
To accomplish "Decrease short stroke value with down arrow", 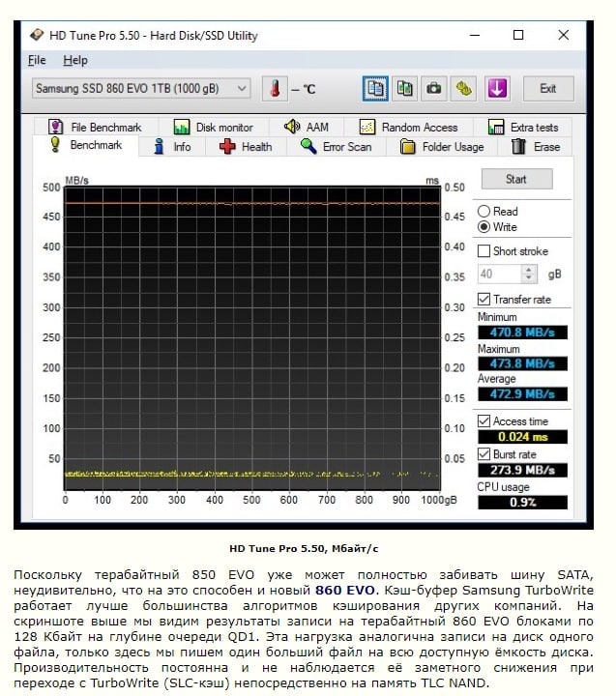I will (529, 278).
